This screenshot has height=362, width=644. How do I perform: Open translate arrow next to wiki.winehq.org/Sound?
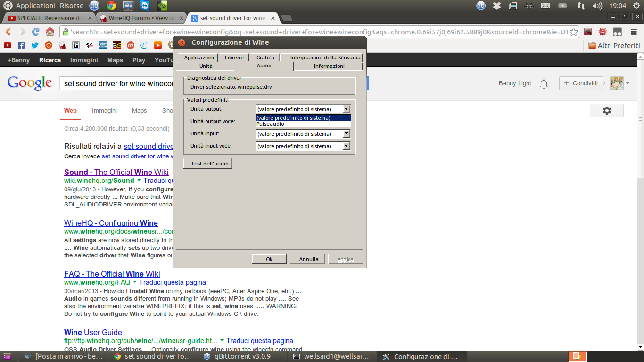(139, 181)
